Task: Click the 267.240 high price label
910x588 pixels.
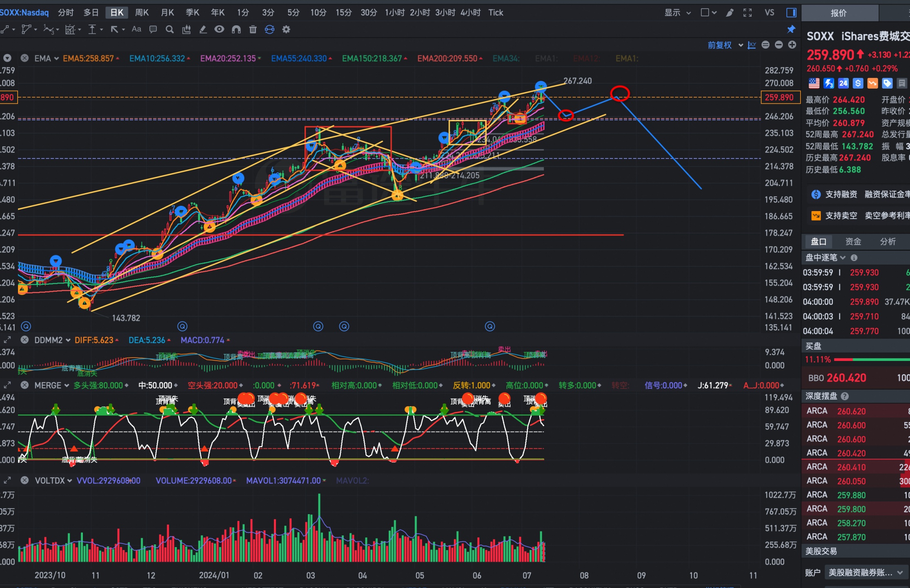Action: pyautogui.click(x=577, y=81)
